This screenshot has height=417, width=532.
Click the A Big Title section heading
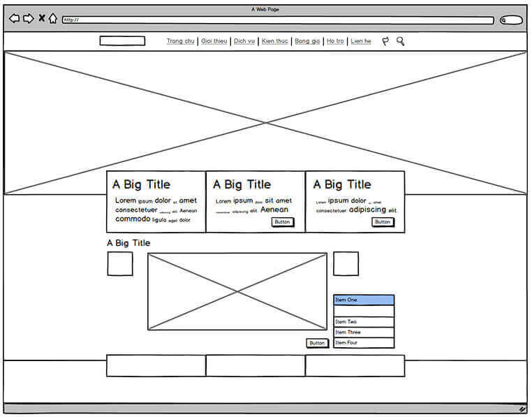128,243
